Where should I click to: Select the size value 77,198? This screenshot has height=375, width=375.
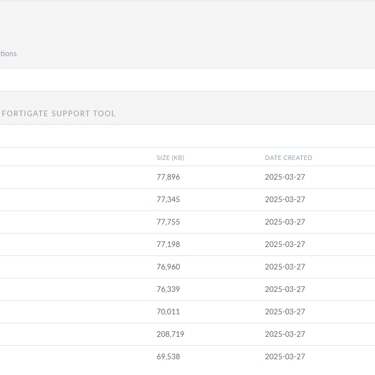pyautogui.click(x=168, y=244)
